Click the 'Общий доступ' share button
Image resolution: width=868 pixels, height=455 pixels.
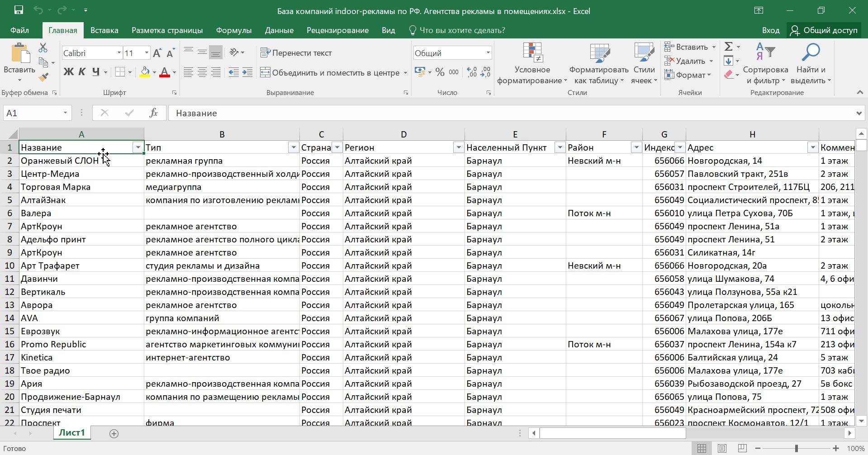(824, 30)
